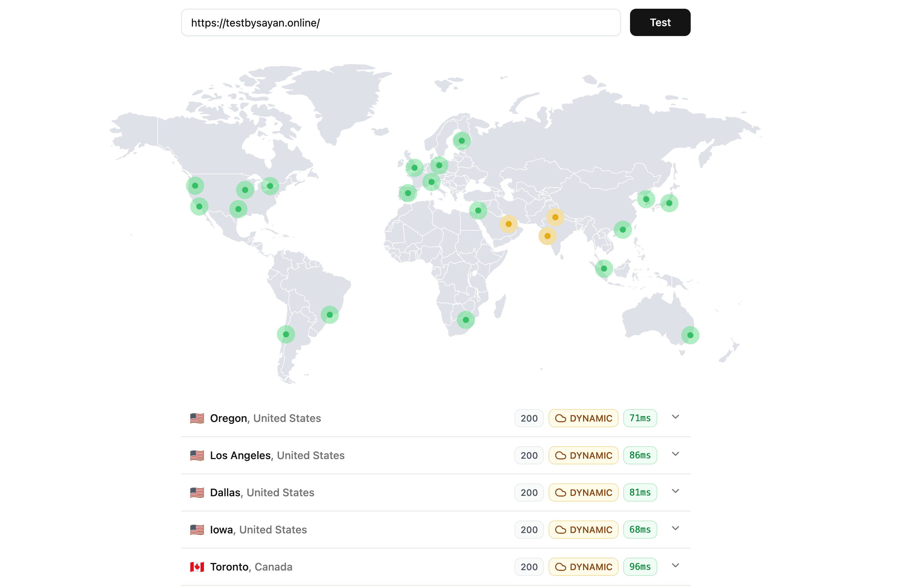Click the US flag next to Oregon
The height and width of the screenshot is (588, 917).
tap(197, 418)
